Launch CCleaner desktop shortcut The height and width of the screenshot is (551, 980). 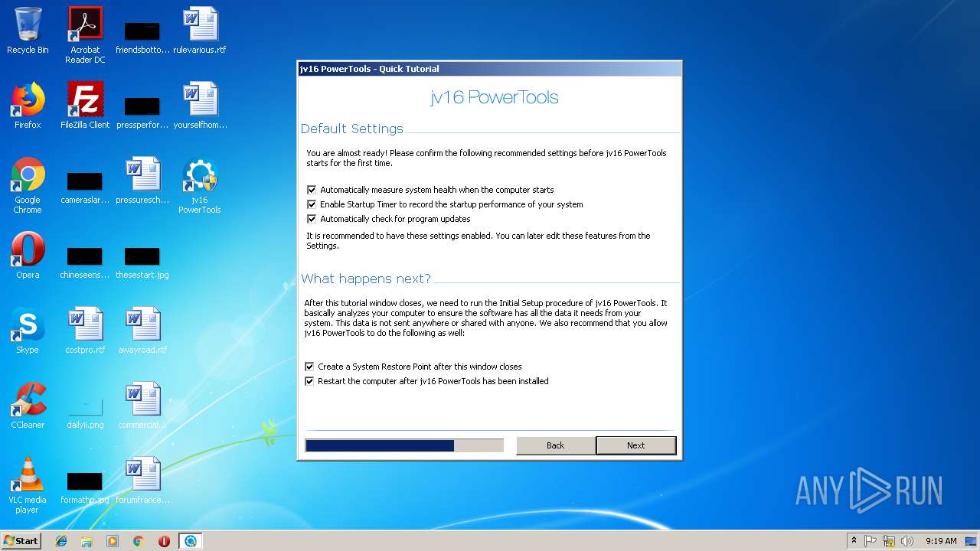28,406
